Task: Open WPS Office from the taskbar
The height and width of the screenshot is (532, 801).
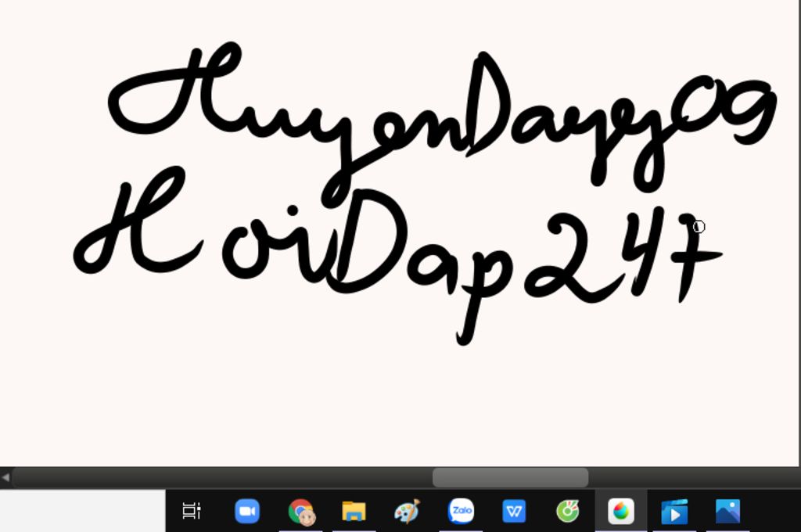Action: click(x=514, y=511)
